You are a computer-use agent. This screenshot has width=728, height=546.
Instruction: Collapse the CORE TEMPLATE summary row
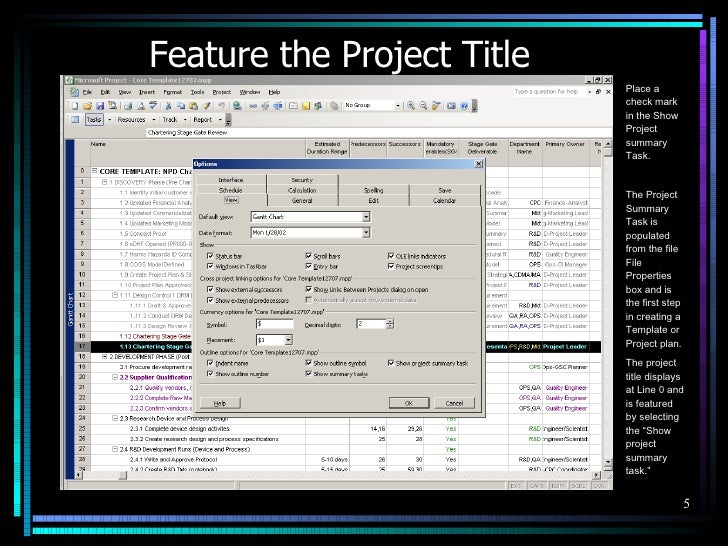[94, 171]
